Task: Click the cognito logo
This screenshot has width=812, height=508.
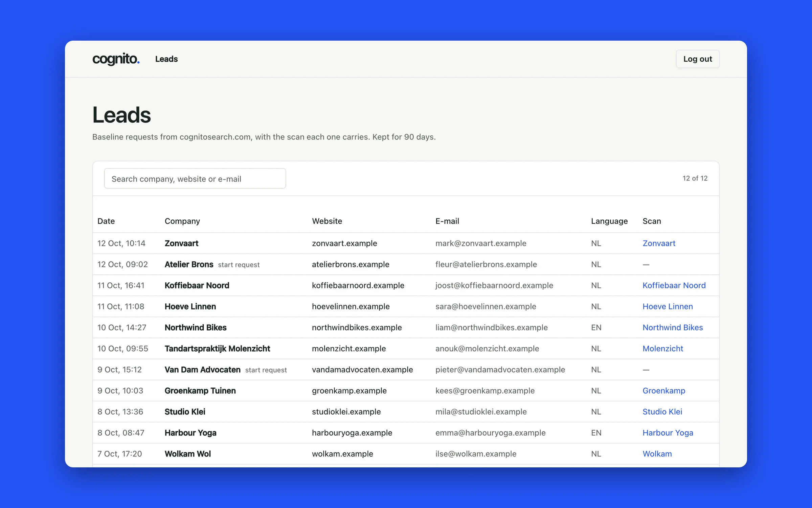Action: [x=116, y=59]
